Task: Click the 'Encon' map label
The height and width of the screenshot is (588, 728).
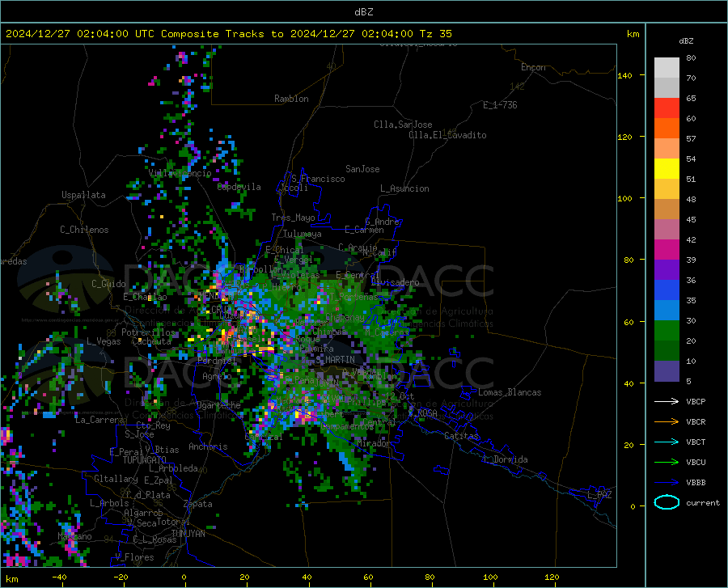Action: click(534, 67)
